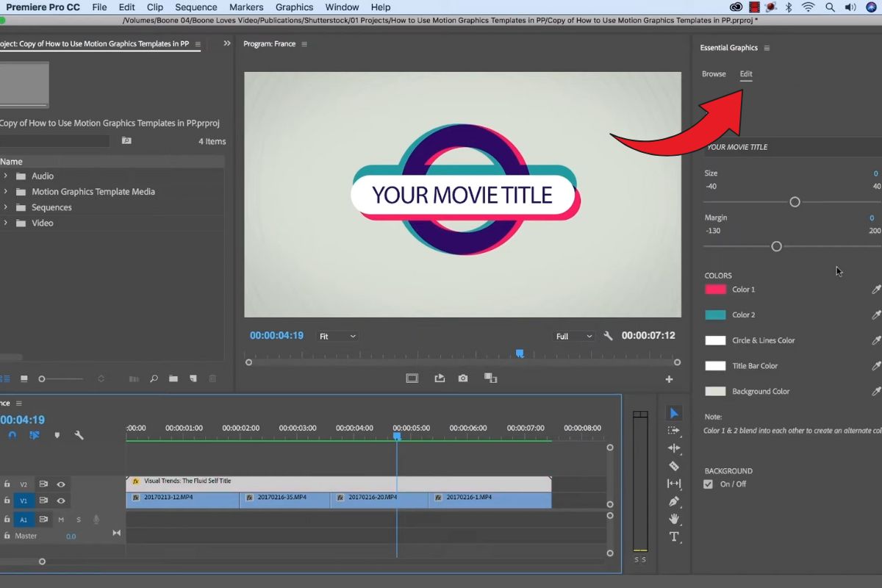Viewport: 882px width, 588px height.
Task: Open the Essential Graphics panel menu
Action: tap(767, 48)
